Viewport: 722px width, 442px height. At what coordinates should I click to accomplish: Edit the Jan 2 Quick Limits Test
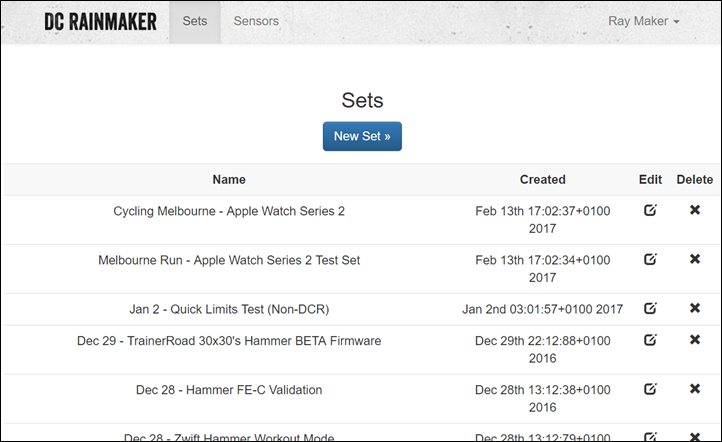(650, 308)
